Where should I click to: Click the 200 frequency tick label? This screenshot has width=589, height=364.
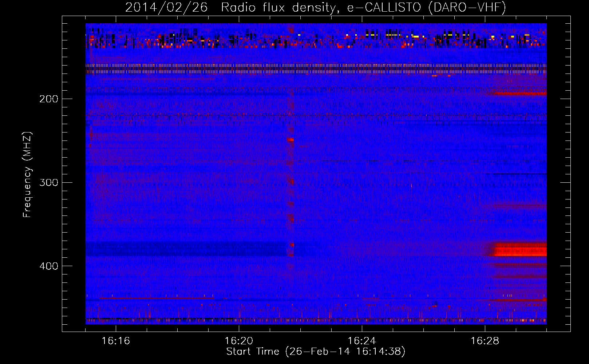49,99
